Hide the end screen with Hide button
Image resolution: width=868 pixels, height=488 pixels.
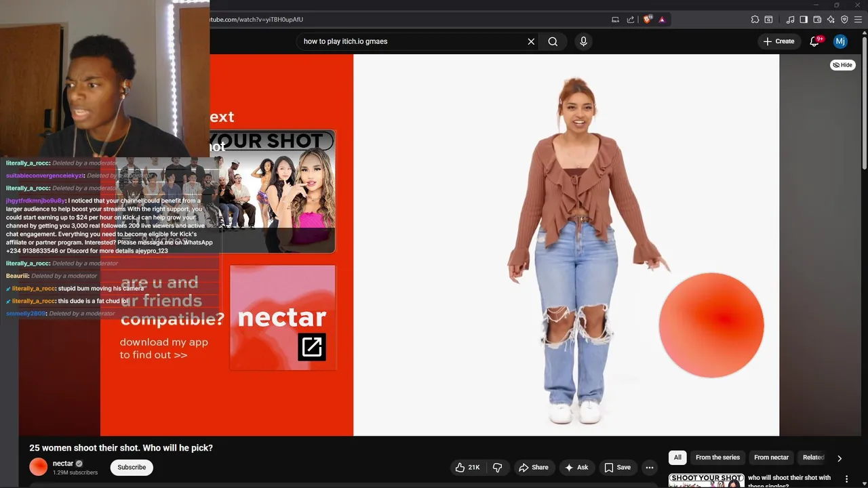[843, 65]
